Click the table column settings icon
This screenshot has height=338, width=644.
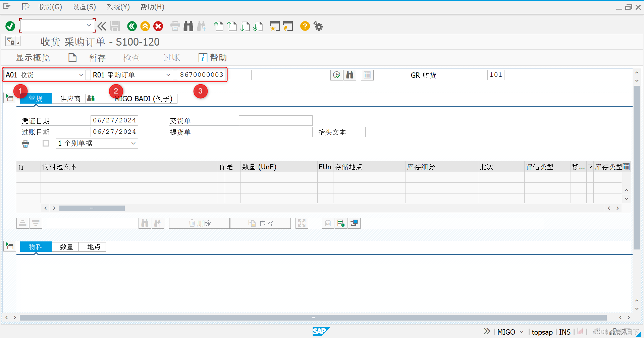coord(626,167)
